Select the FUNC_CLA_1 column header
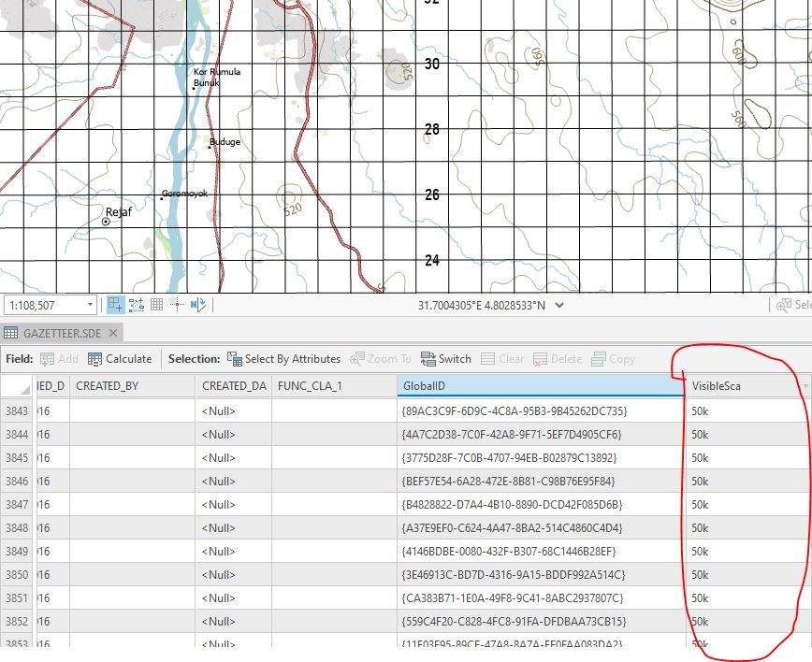Viewport: 812px width, 662px height. coord(334,386)
